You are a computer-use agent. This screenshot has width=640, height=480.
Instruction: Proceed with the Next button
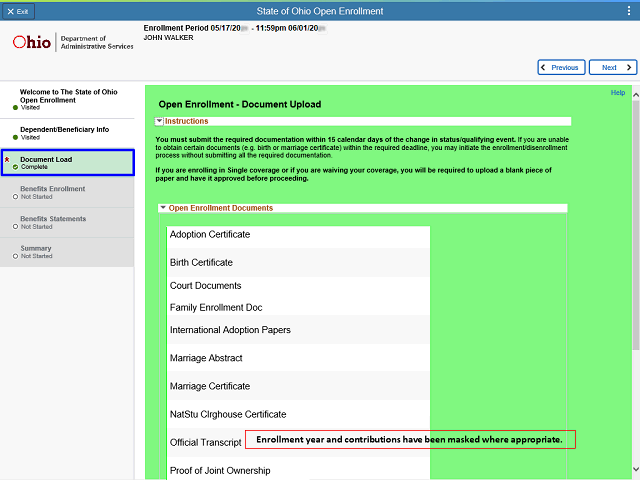613,67
